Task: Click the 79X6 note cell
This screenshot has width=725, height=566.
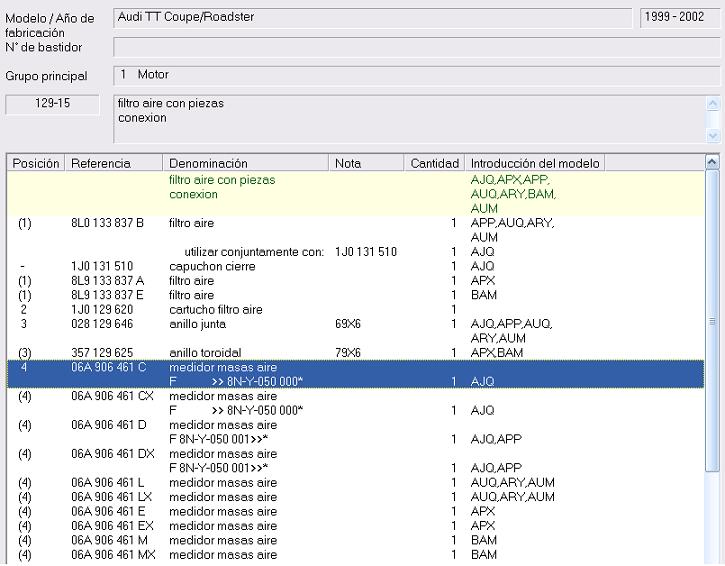Action: [348, 353]
